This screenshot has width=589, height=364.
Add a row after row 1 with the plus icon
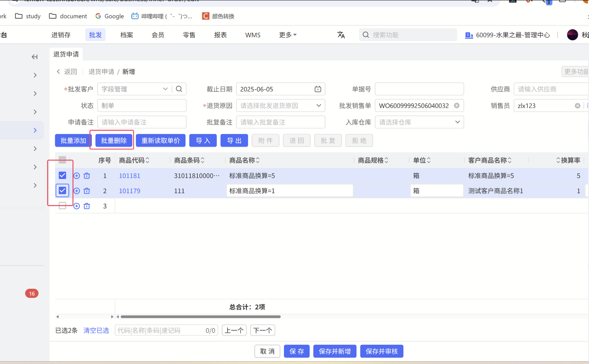77,175
